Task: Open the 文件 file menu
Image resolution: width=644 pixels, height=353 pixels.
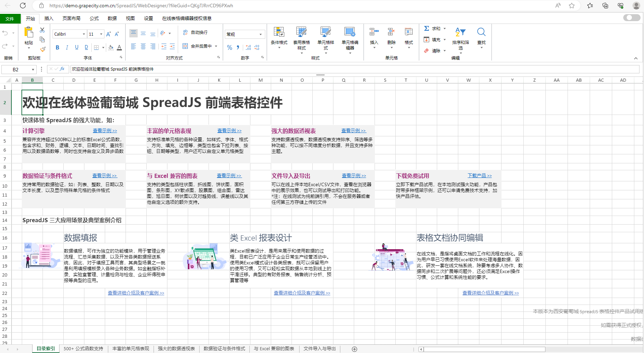Action: click(10, 19)
